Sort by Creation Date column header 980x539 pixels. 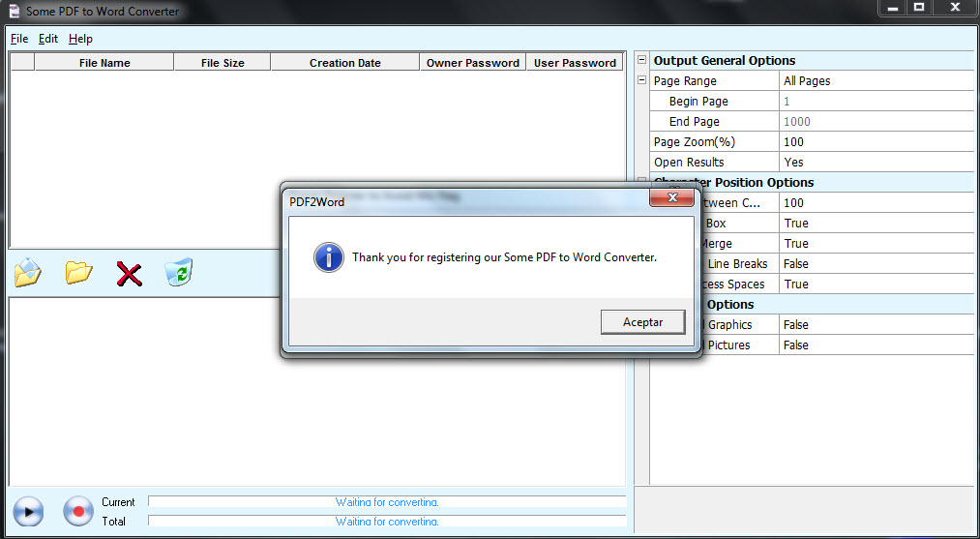[x=345, y=63]
